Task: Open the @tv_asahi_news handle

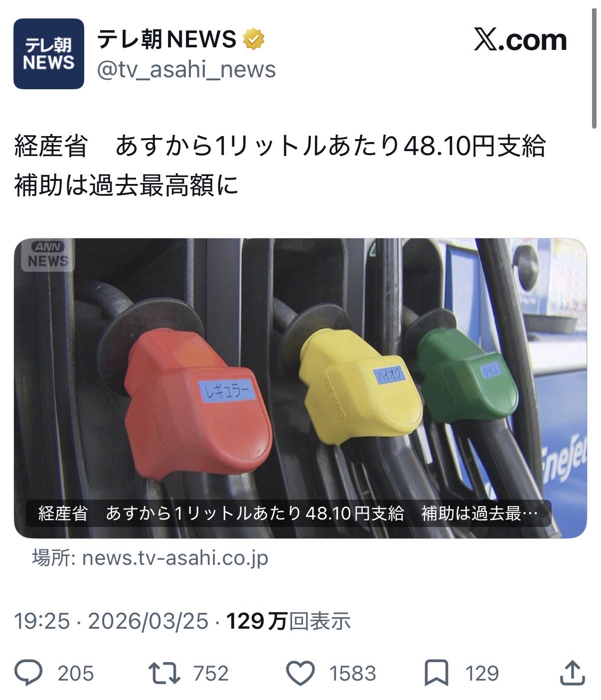Action: [x=186, y=70]
